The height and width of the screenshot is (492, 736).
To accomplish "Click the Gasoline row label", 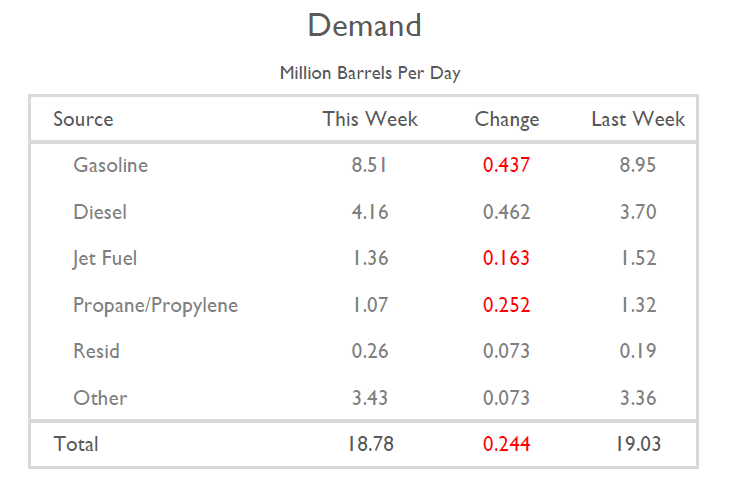I will tap(110, 166).
